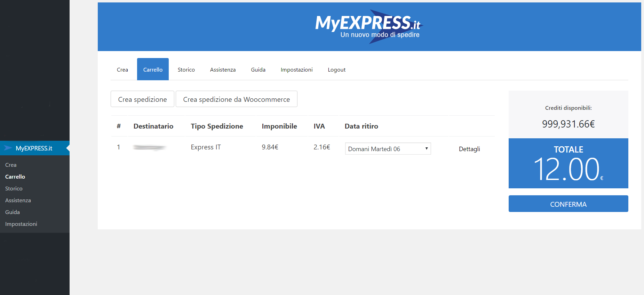Click the TOTALE 12.00 amount box

click(569, 163)
